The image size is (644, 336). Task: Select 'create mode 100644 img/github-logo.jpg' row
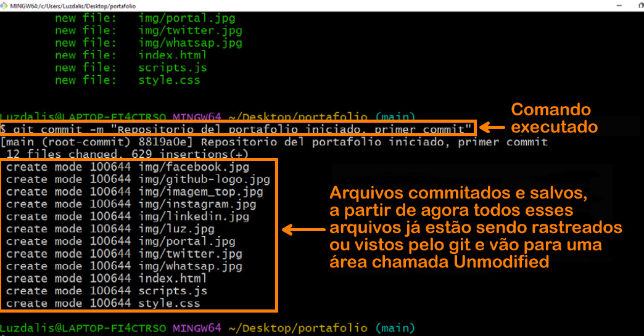[138, 179]
